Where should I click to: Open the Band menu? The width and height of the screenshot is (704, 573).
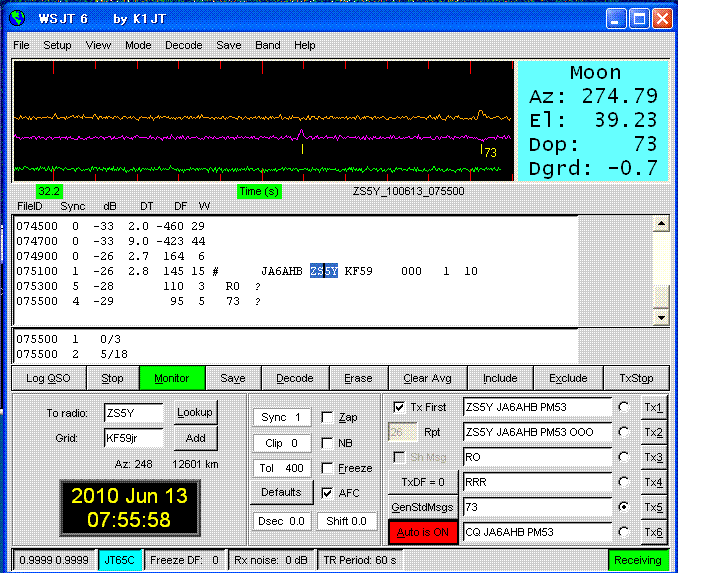coord(268,45)
